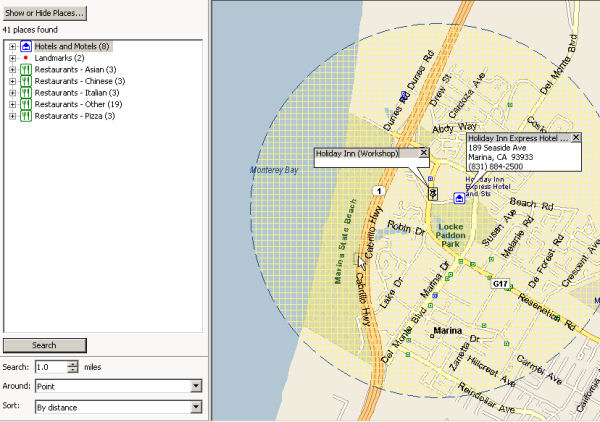Image resolution: width=600 pixels, height=422 pixels.
Task: Open the Around dropdown showing Point
Action: point(196,386)
